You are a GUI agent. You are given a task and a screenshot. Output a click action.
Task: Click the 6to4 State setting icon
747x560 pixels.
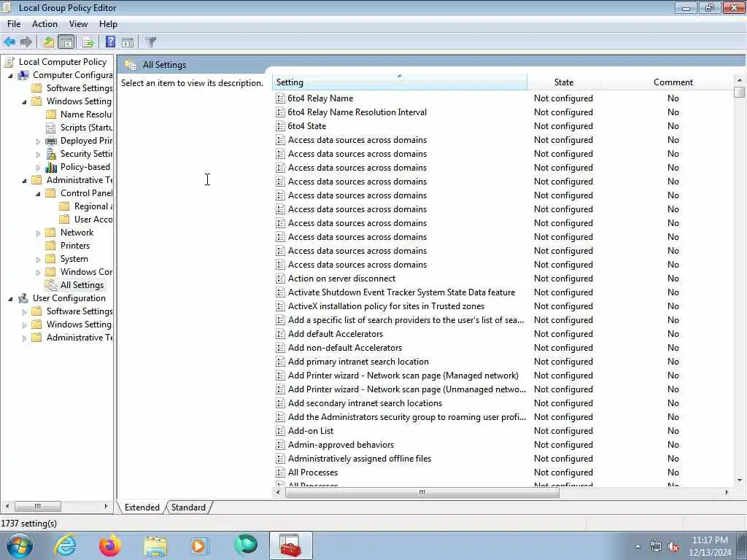point(280,126)
